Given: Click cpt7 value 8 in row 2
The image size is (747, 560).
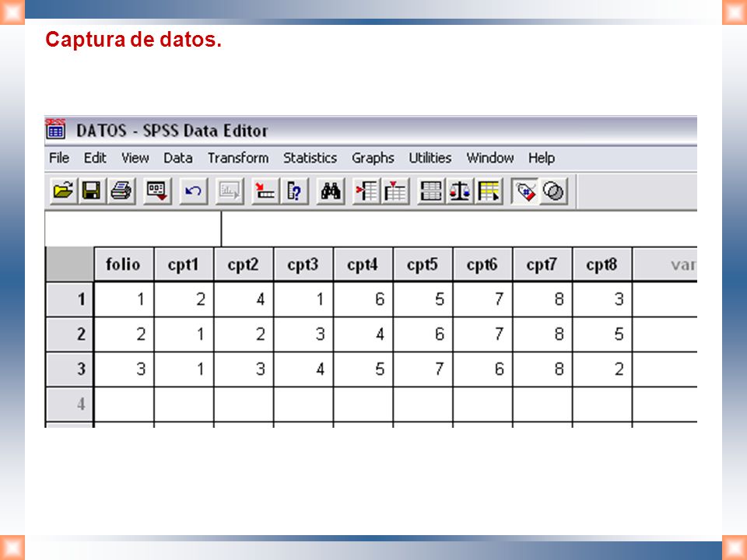Looking at the screenshot, I should [542, 334].
